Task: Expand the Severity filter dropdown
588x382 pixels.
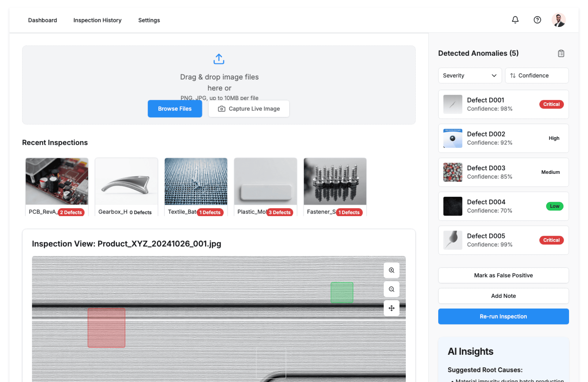Action: [470, 76]
